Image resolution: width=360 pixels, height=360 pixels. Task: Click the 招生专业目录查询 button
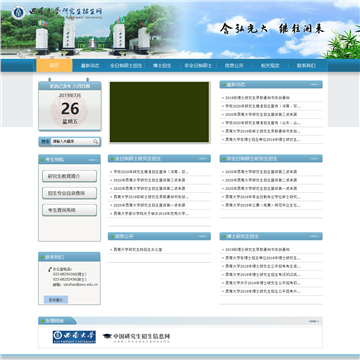click(x=69, y=193)
